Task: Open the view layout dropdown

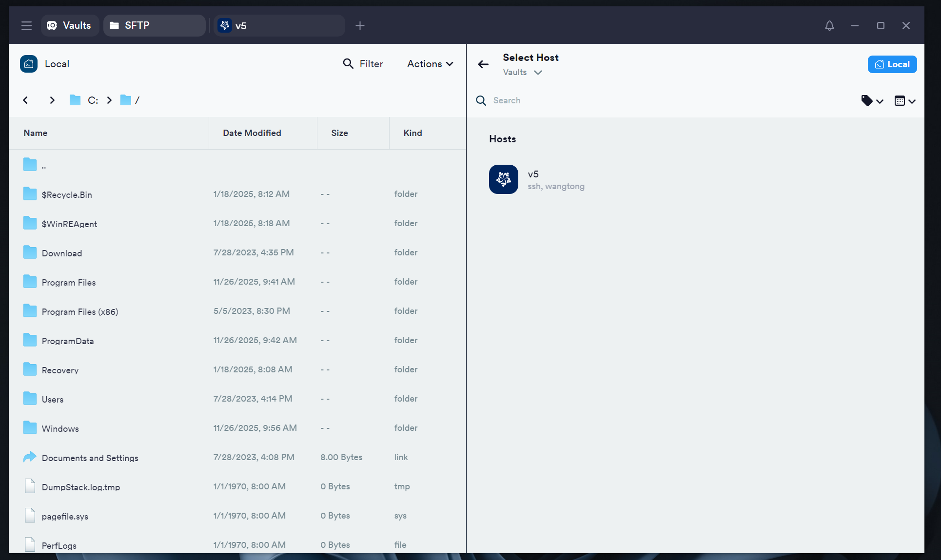Action: tap(905, 101)
